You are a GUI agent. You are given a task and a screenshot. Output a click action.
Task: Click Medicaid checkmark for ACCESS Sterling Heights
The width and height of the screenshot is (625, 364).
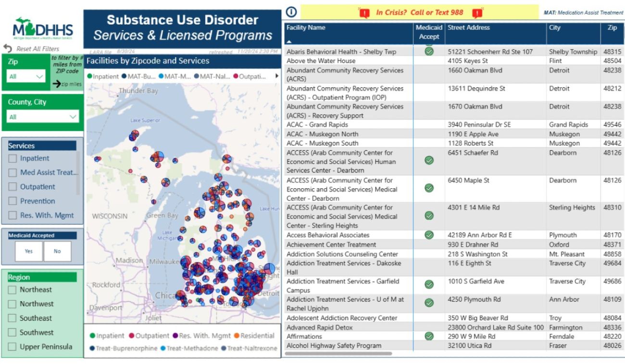tap(429, 216)
